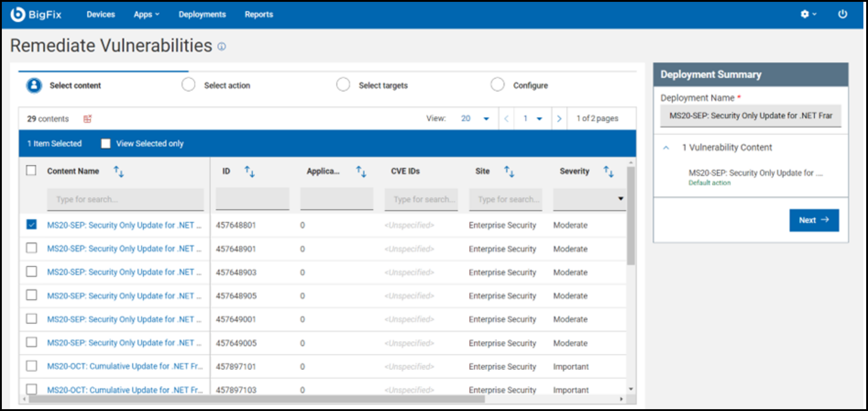The height and width of the screenshot is (411, 868).
Task: Toggle the select-all header checkbox
Action: pyautogui.click(x=31, y=171)
